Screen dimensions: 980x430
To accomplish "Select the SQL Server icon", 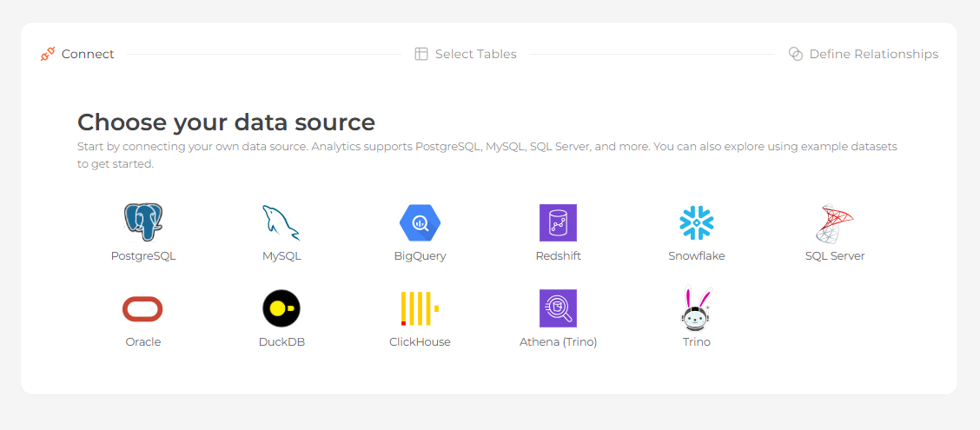I will coord(835,222).
